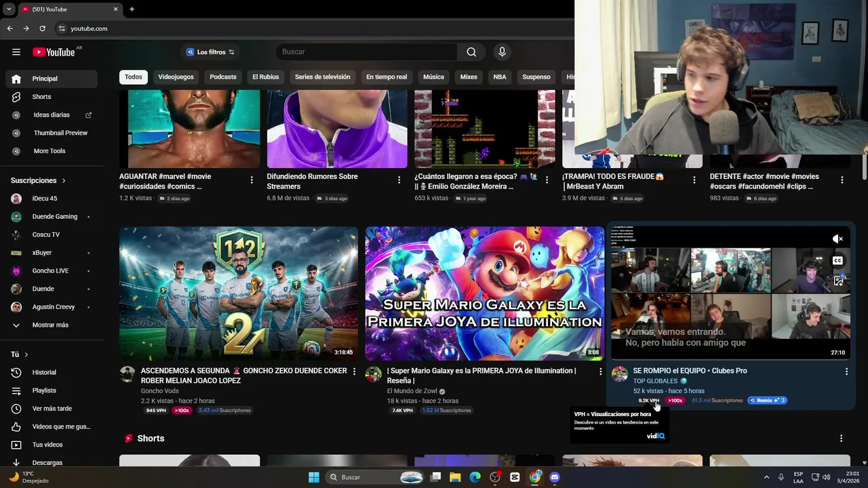
Task: Open More Tools in the sidebar
Action: (x=52, y=151)
